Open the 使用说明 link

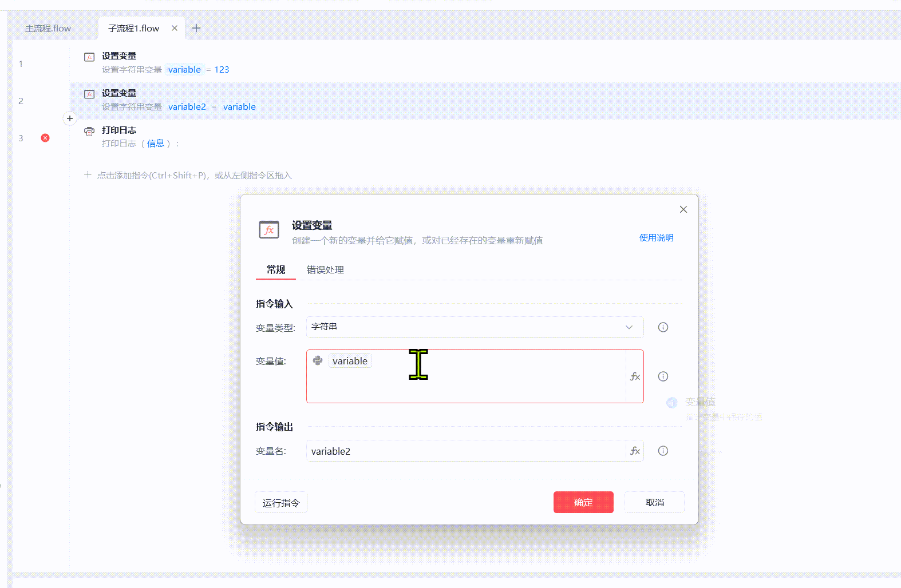pos(656,238)
